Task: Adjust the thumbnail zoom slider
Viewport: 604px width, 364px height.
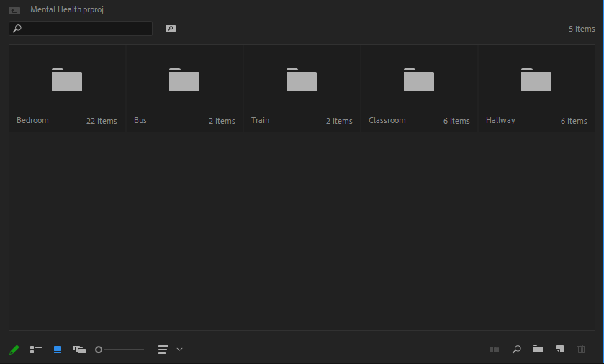Action: (120, 350)
